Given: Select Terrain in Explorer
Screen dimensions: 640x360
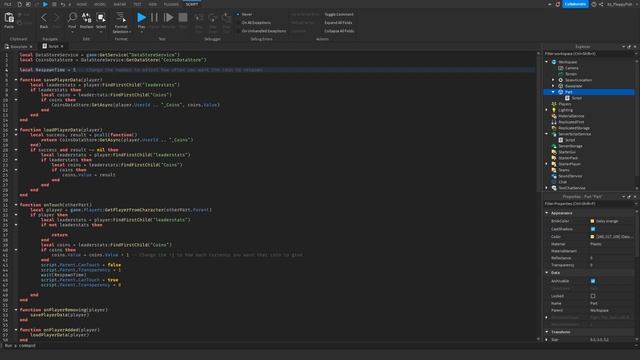Looking at the screenshot, I should [571, 74].
